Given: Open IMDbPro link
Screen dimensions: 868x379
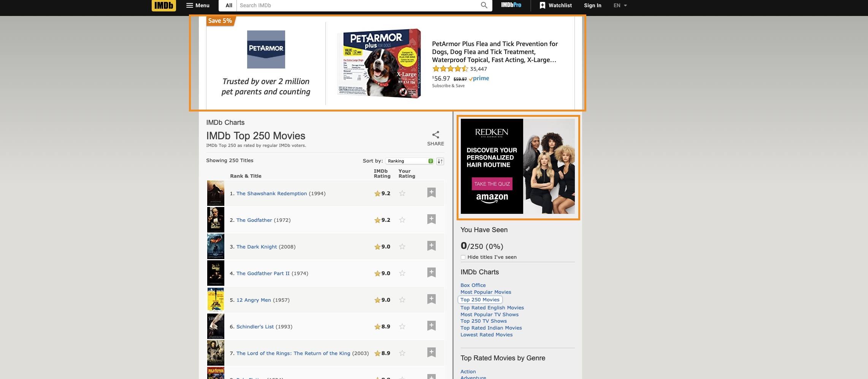Looking at the screenshot, I should pyautogui.click(x=511, y=5).
